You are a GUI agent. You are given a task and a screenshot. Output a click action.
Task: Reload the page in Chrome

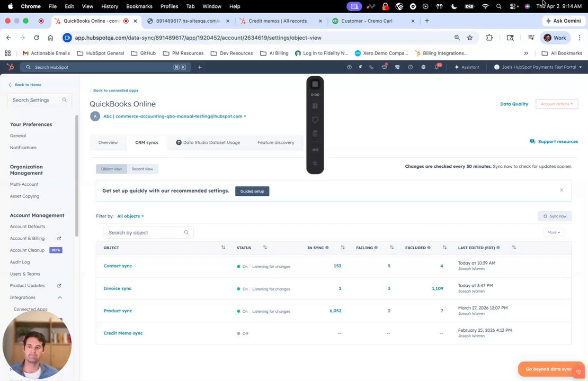(37, 38)
